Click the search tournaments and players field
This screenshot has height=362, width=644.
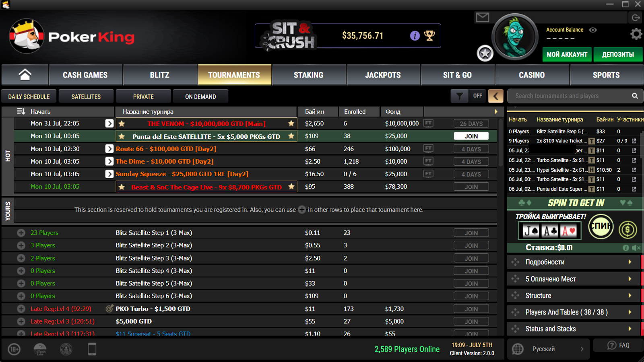pos(570,96)
